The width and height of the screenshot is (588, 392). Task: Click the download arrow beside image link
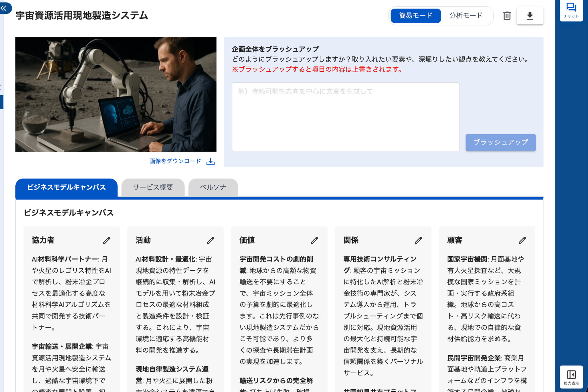click(210, 161)
